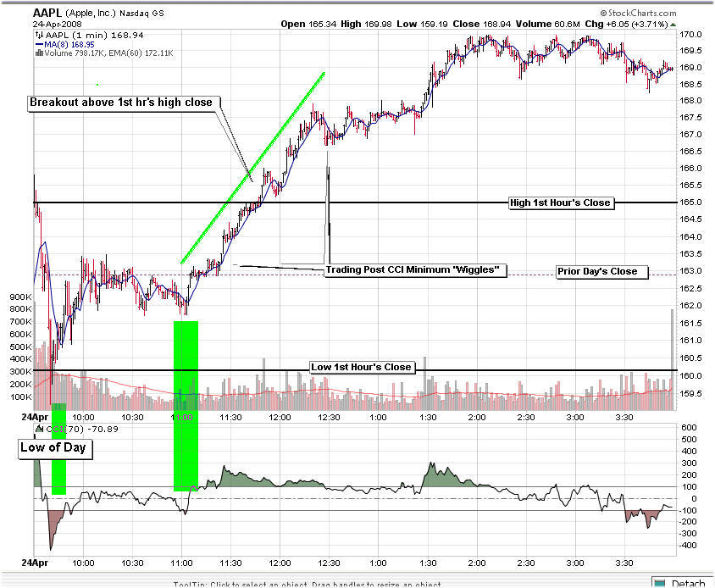
Task: Select the 'Low of Day' annotation box
Action: pos(53,448)
